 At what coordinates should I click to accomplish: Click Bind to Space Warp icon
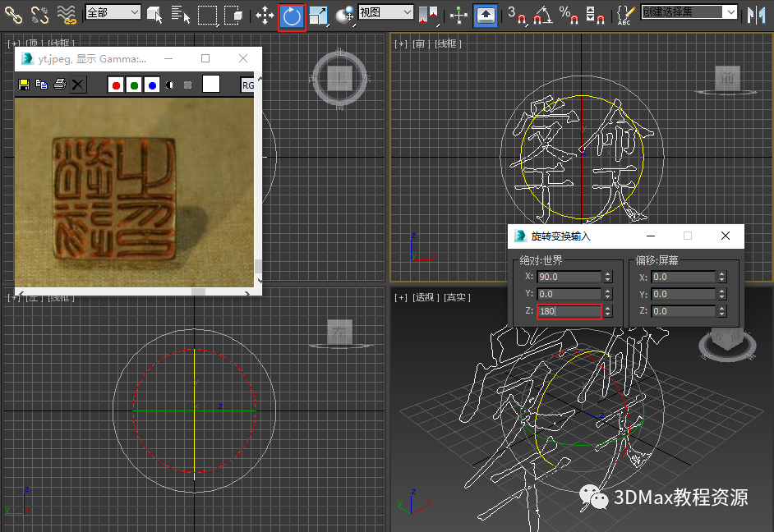coord(67,15)
